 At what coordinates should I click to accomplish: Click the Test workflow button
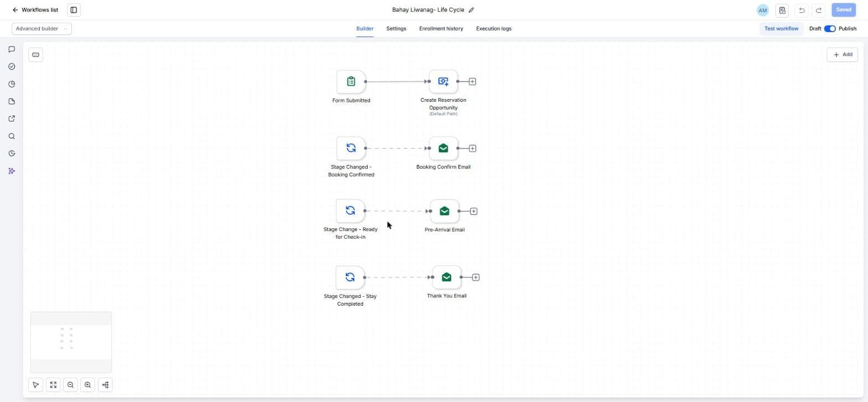pos(781,29)
